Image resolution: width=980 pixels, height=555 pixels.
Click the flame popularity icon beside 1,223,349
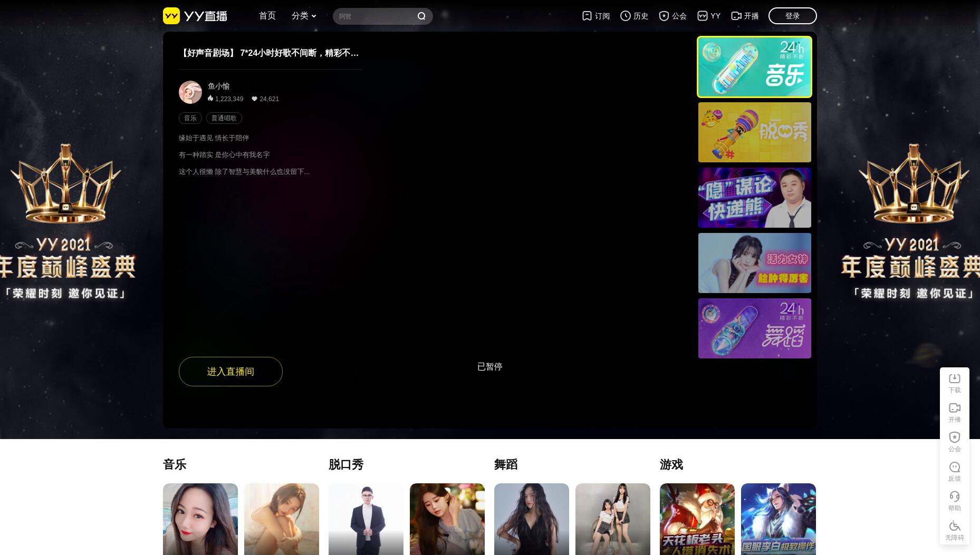[x=210, y=99]
